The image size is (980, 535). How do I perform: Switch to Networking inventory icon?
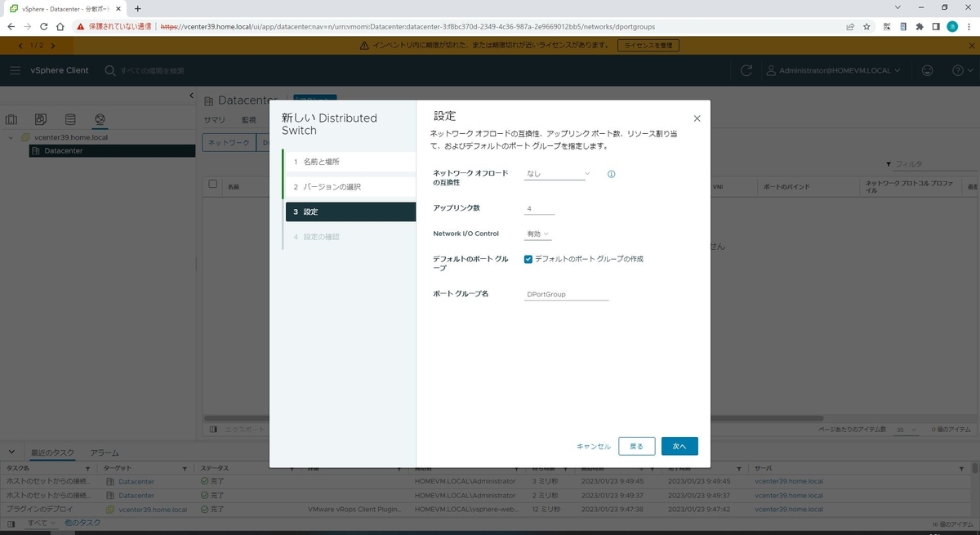[x=100, y=119]
